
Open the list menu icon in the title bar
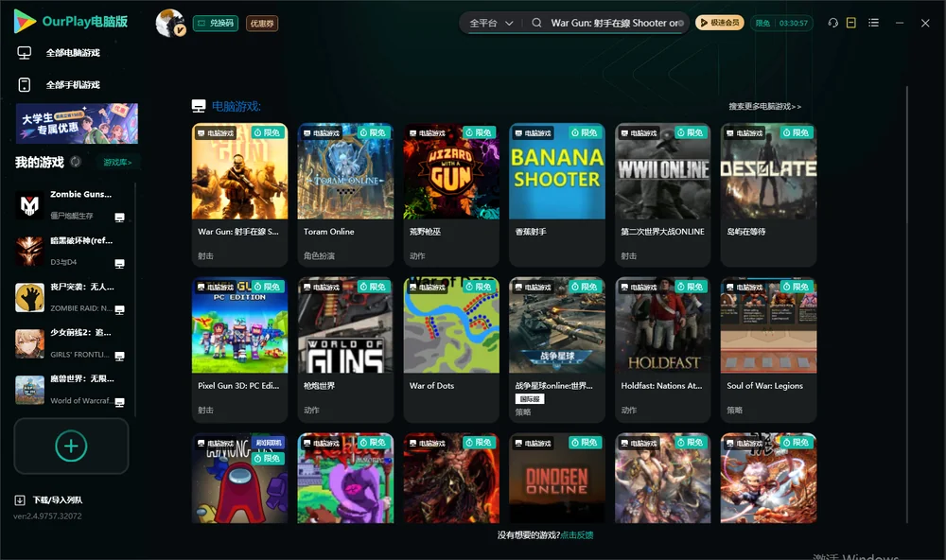click(873, 23)
